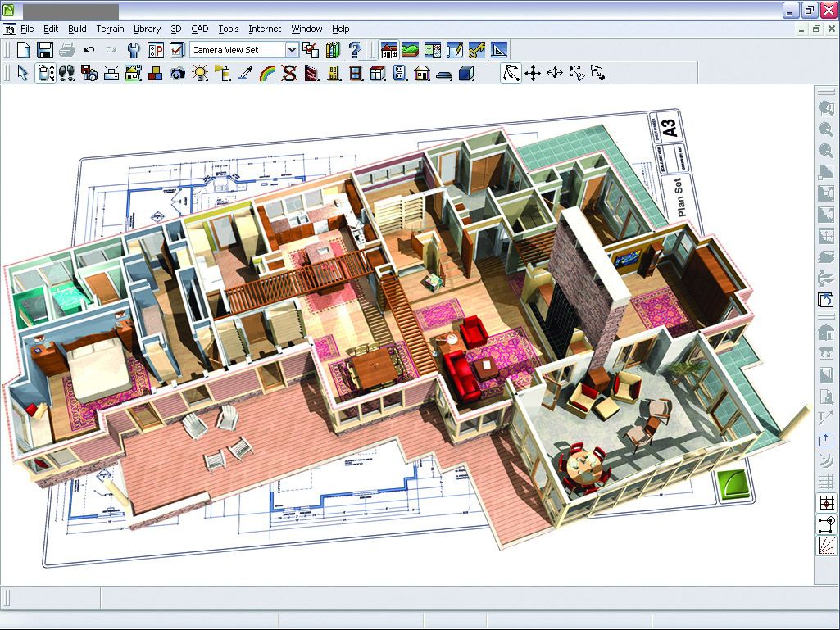Save the plan with floppy disk icon
840x630 pixels.
coord(45,50)
